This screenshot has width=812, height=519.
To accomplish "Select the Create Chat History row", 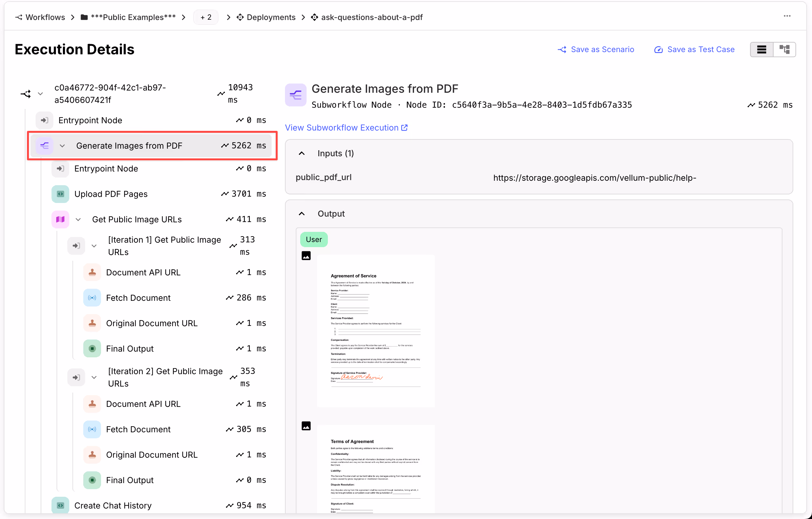I will pos(159,505).
